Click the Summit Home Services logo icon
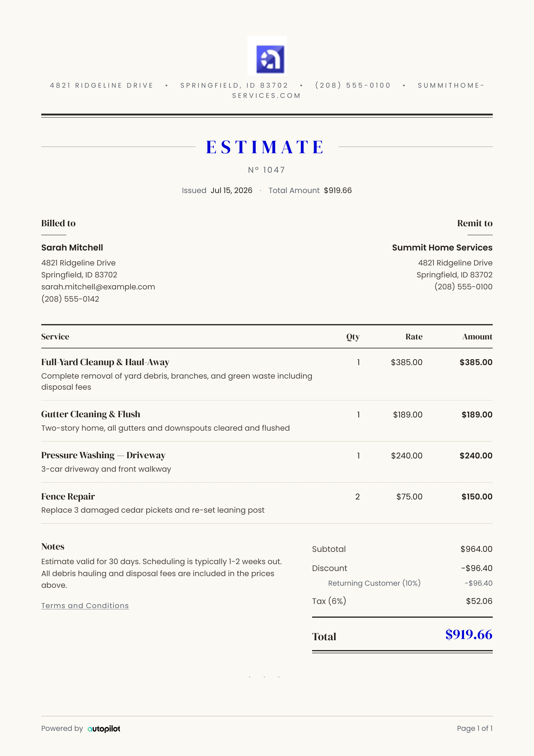Screen dimensions: 534x756 267,56
